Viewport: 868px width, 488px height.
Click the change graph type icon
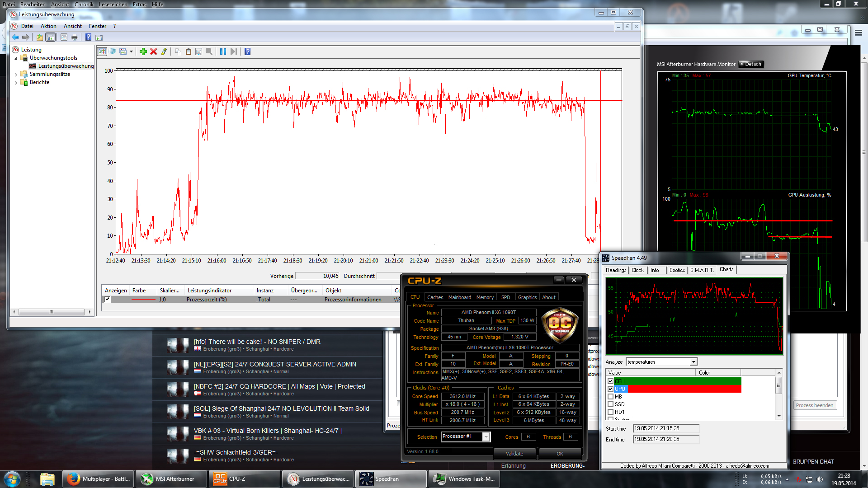[123, 52]
